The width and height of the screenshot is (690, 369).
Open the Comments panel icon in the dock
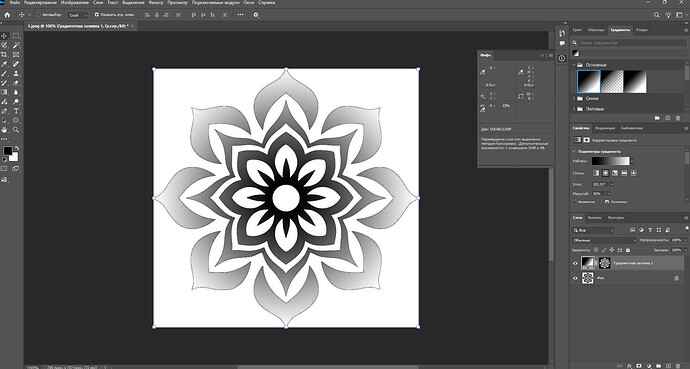(562, 44)
